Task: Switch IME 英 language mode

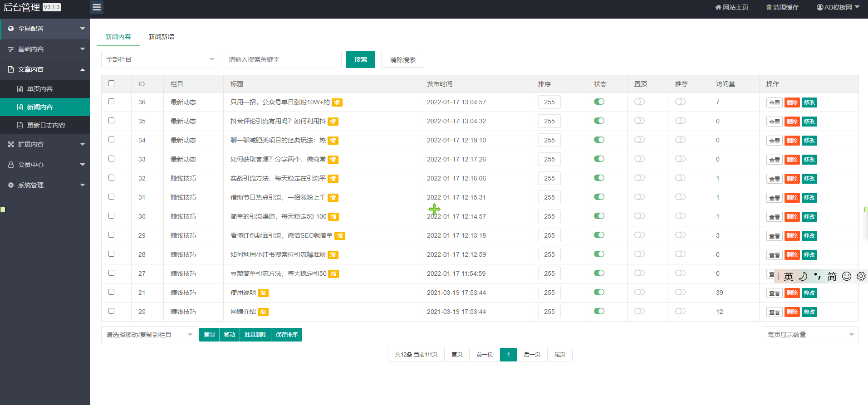Action: 789,276
